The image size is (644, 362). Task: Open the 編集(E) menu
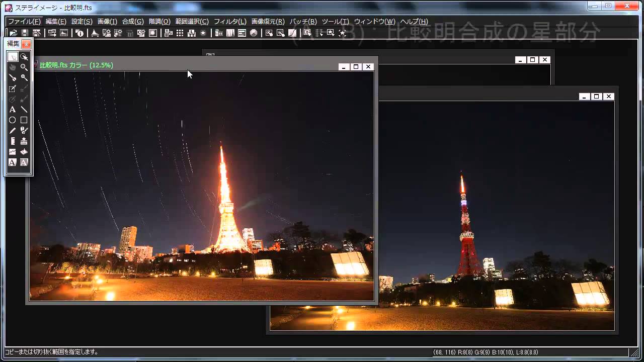[x=56, y=22]
